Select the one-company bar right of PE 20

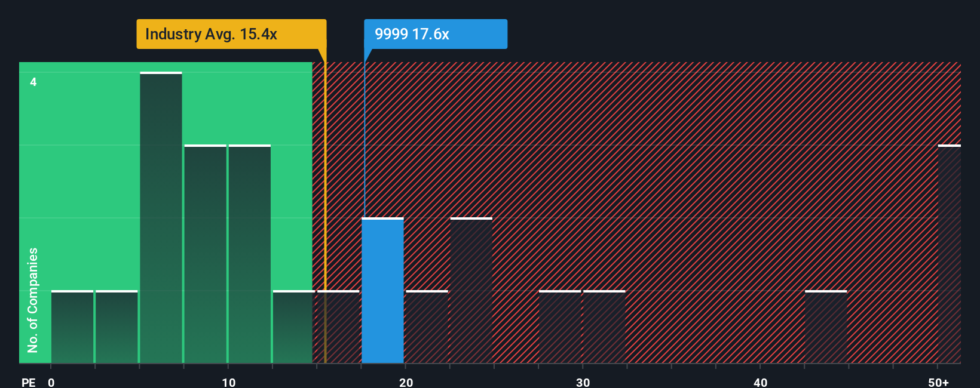point(427,327)
